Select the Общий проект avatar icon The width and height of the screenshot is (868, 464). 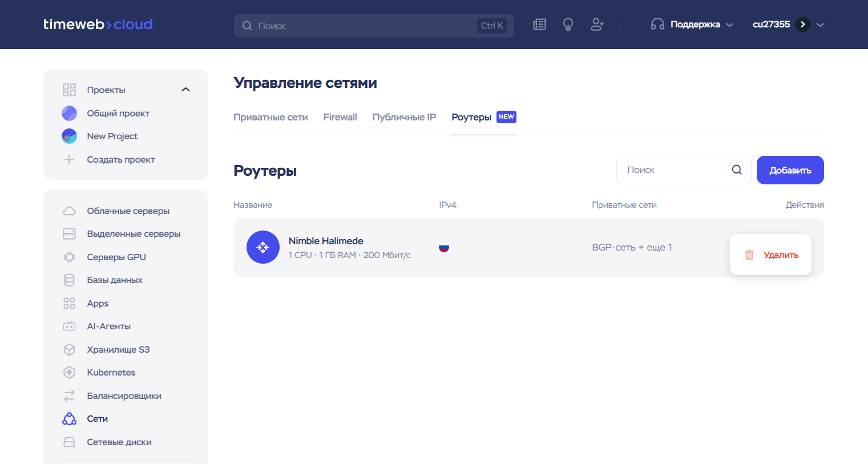tap(69, 113)
